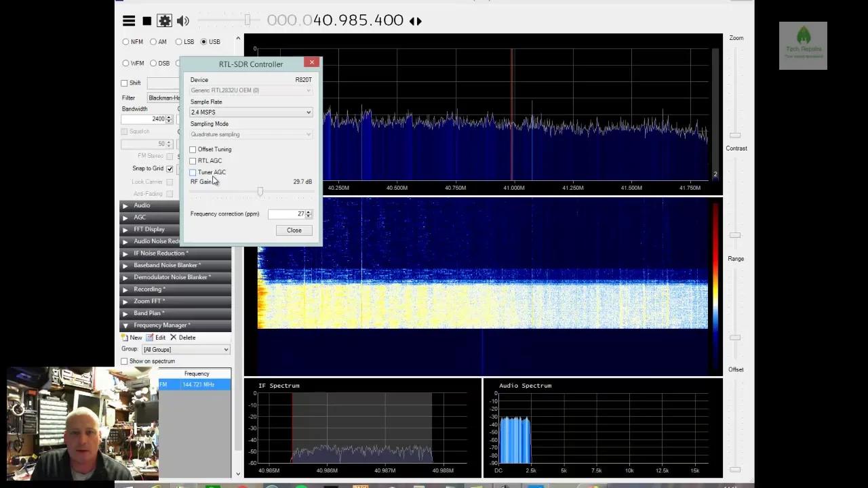Mute audio with the speaker icon

(182, 20)
